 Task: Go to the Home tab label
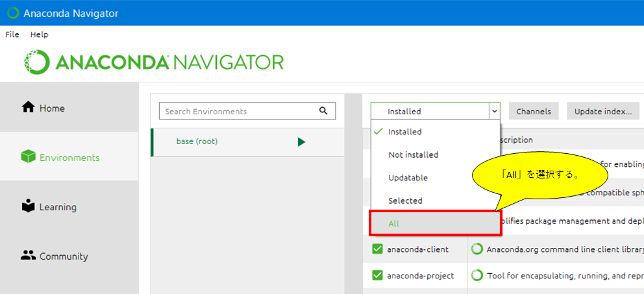pos(52,108)
